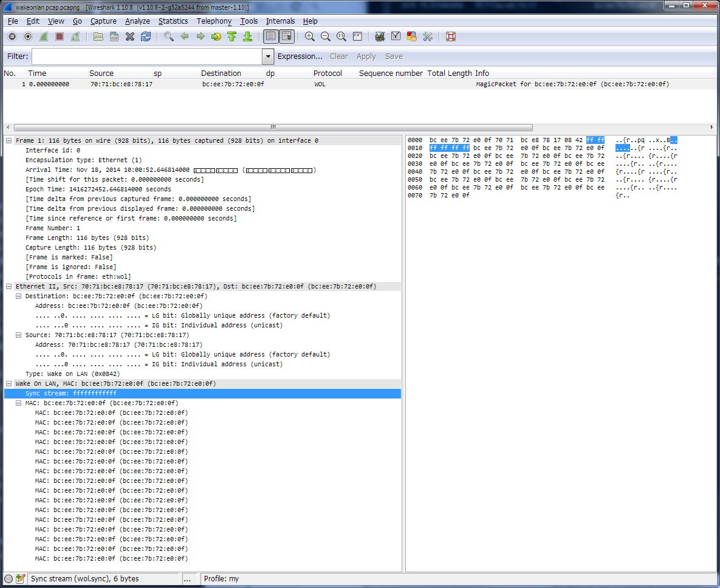Screen dimensions: 720x588
Task: Jump to the last packet
Action: (x=247, y=36)
